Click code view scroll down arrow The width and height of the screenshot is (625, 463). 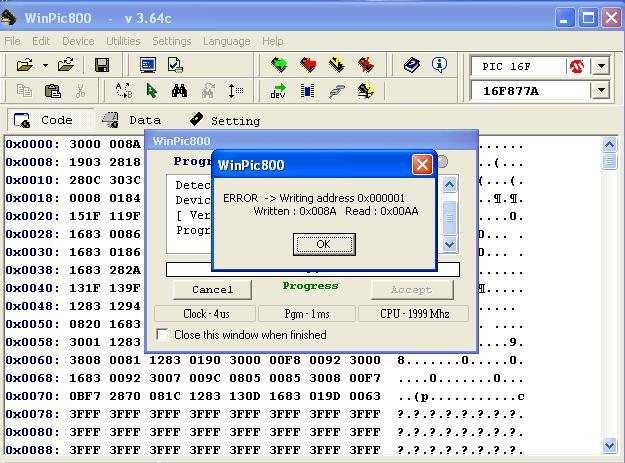click(x=609, y=445)
